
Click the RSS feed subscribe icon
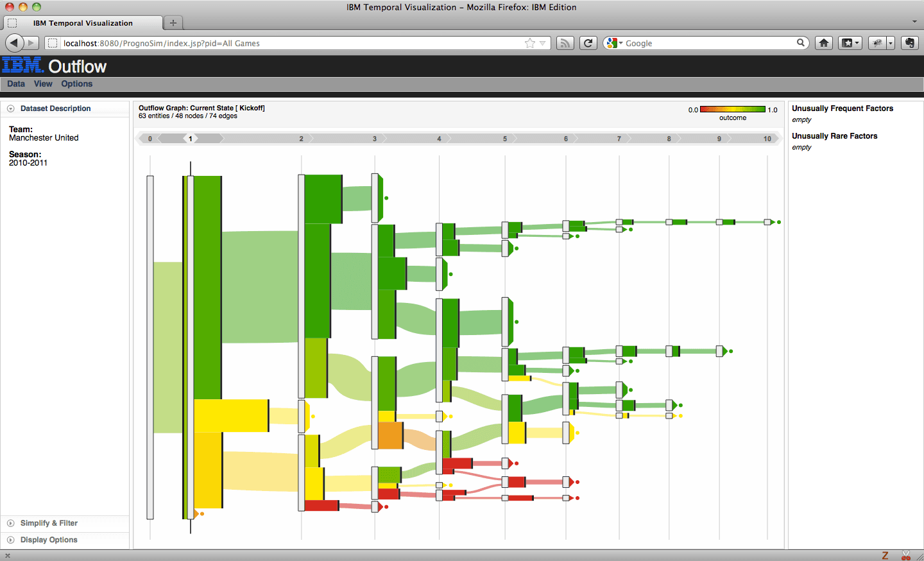pos(565,43)
